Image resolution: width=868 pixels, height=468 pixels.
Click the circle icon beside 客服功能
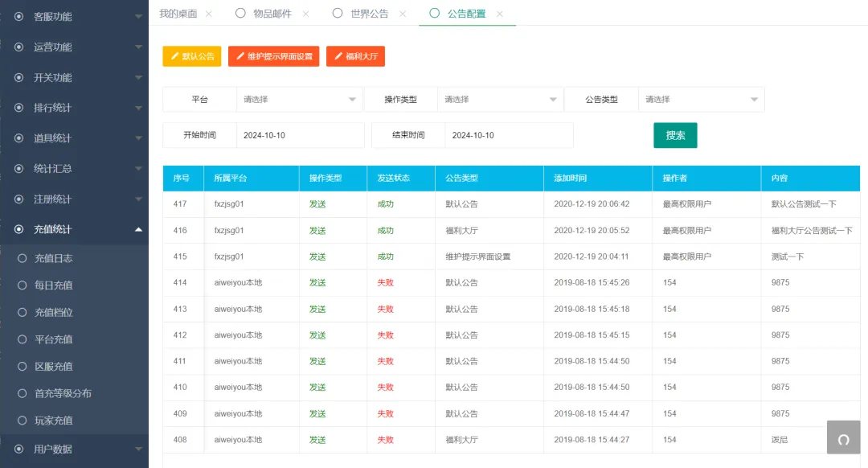19,16
